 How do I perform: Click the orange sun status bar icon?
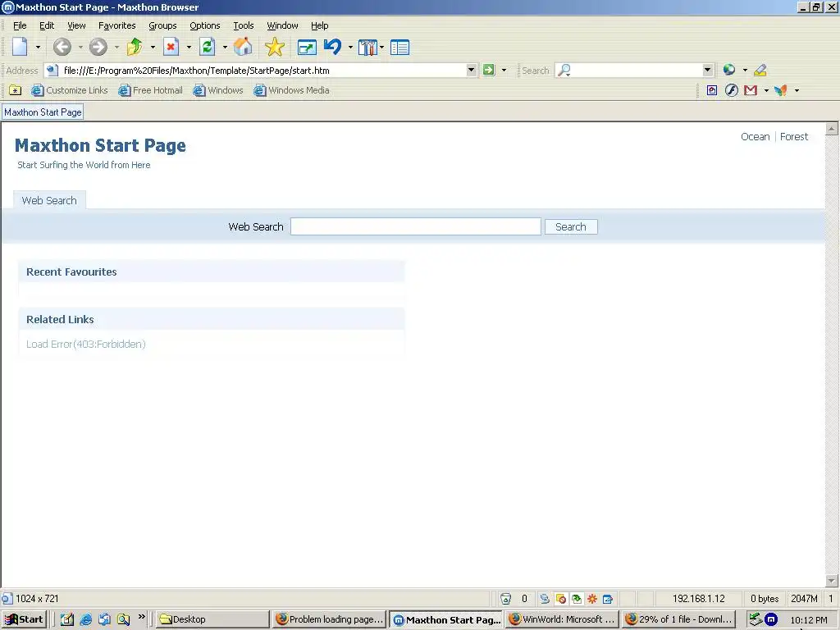592,599
